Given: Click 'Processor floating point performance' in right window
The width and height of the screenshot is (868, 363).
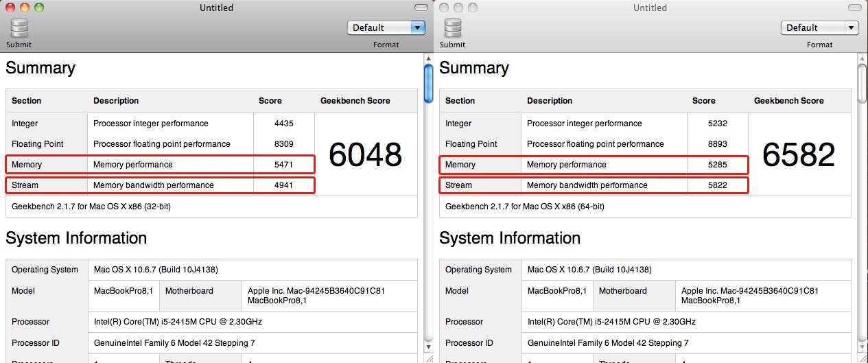Looking at the screenshot, I should click(596, 144).
